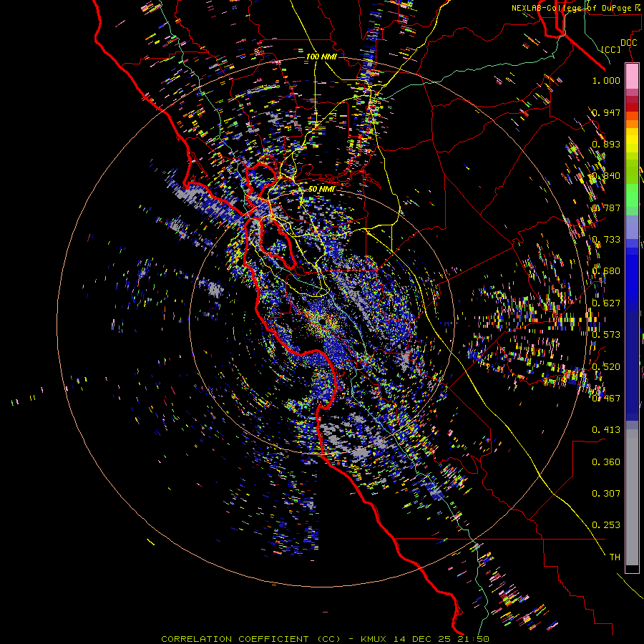Pick the bright green color scale segment
The height and width of the screenshot is (644, 644).
tap(632, 195)
